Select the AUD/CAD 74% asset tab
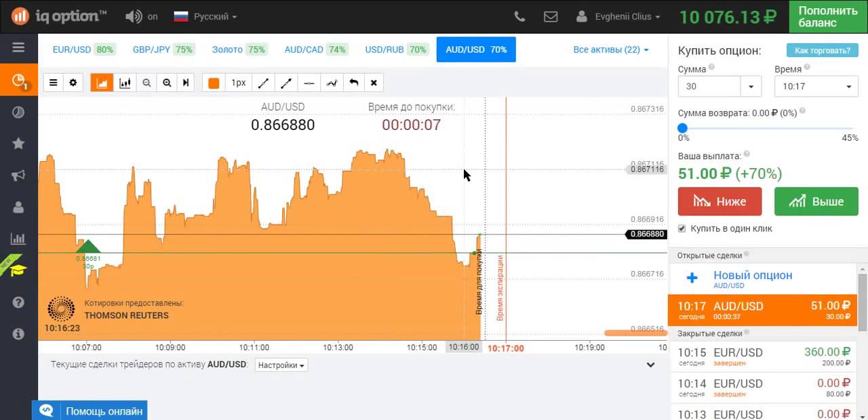Image resolution: width=868 pixels, height=420 pixels. coord(315,49)
